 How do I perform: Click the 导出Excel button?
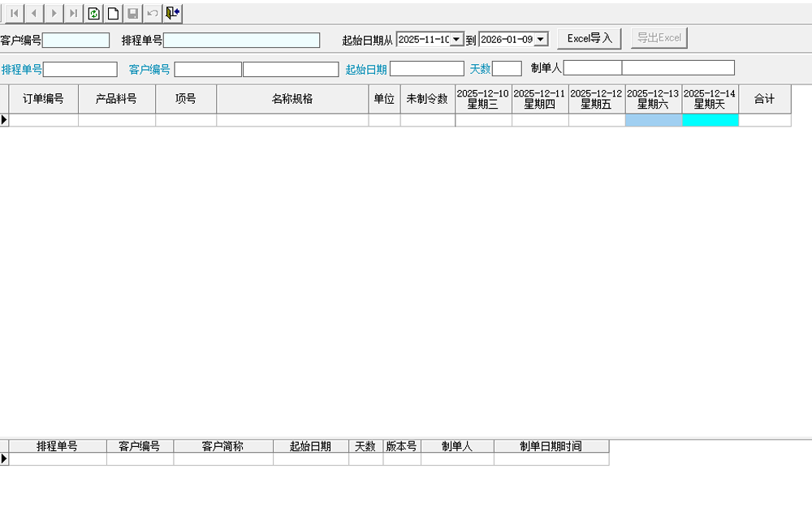tap(659, 38)
